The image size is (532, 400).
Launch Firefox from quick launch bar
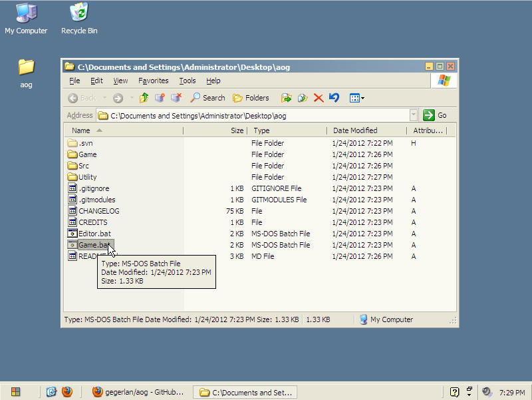click(x=67, y=392)
